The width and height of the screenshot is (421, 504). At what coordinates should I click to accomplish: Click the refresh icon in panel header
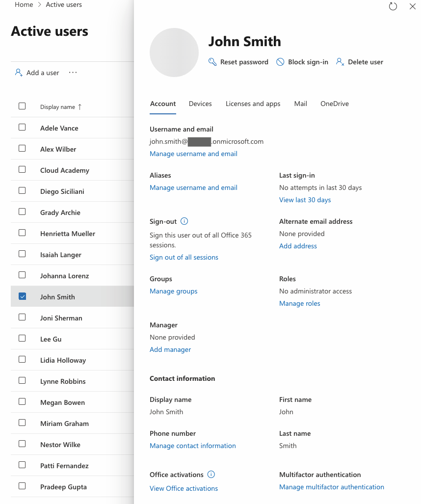393,6
